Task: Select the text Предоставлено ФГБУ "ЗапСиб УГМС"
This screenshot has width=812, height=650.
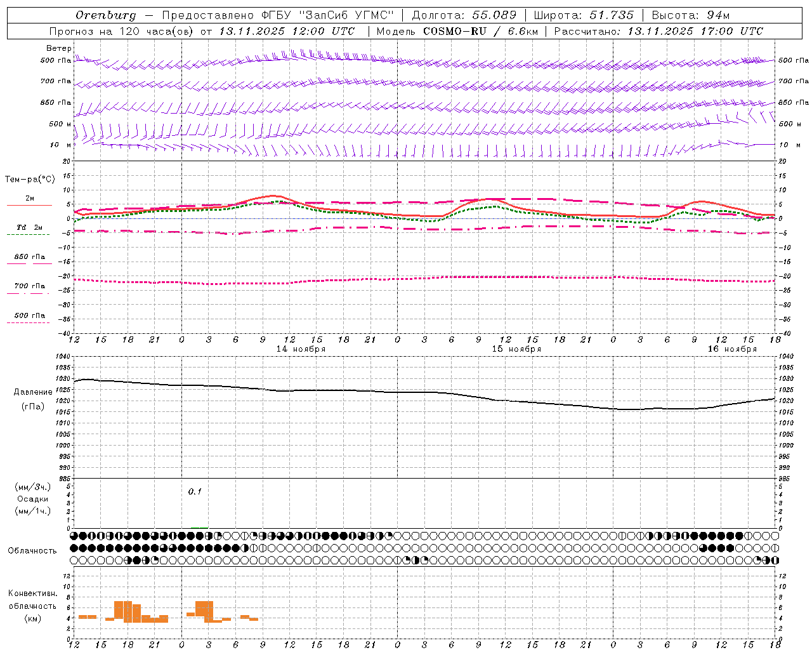Action: tap(278, 15)
